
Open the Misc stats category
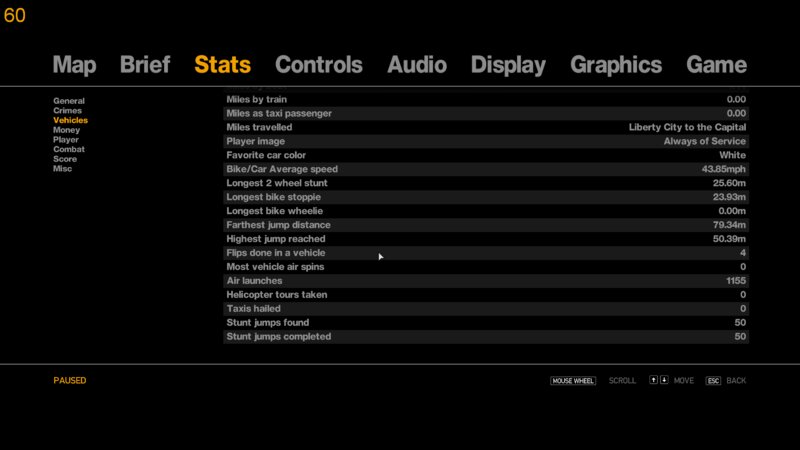point(62,169)
